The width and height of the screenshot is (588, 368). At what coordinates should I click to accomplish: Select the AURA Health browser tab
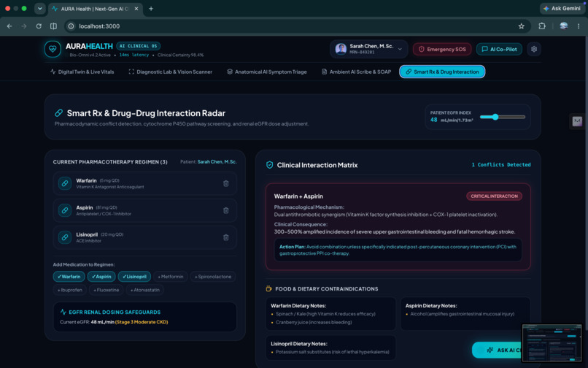[x=95, y=9]
